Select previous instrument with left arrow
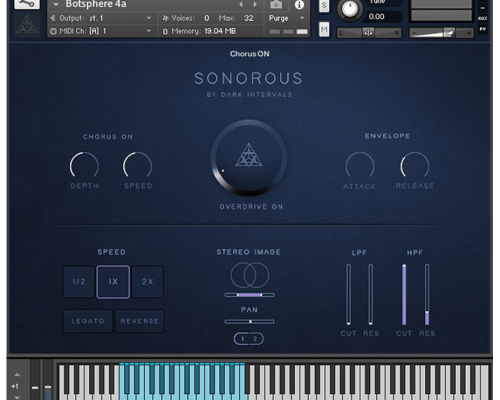 click(x=241, y=4)
